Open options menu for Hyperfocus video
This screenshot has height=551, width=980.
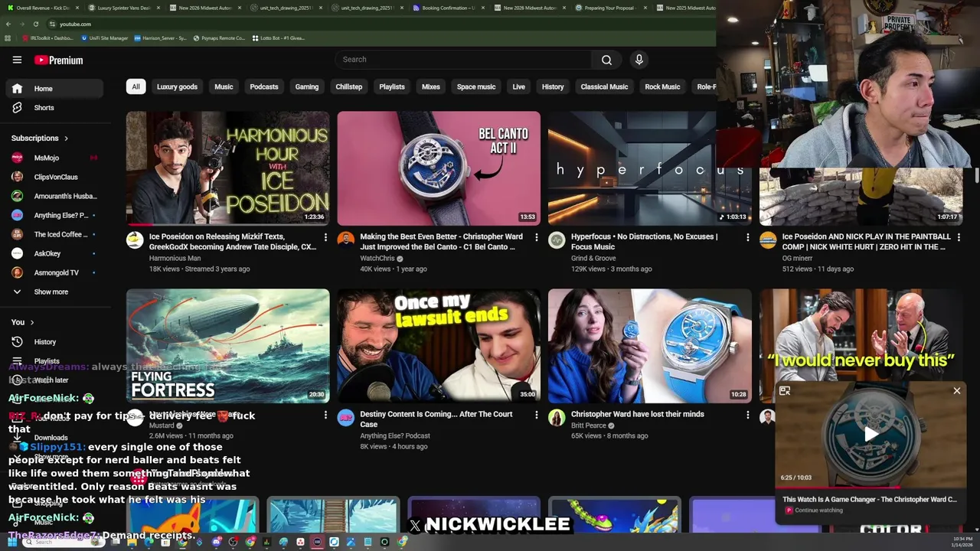(x=747, y=237)
